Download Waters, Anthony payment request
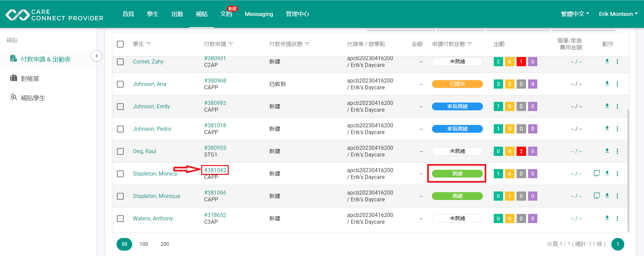 (x=607, y=218)
